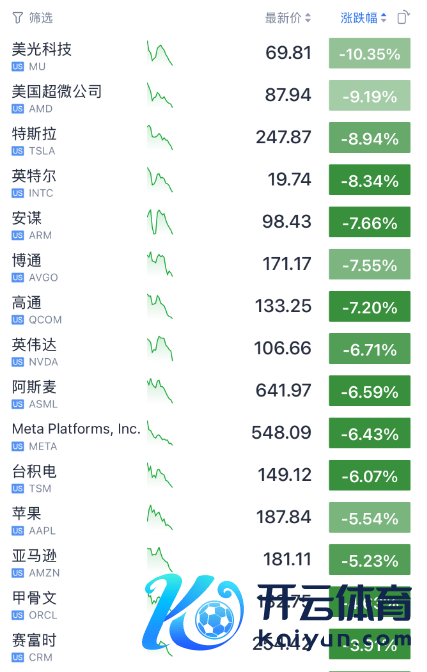Viewport: 427px width, 672px height.
Task: Sort by 最新价 column arrows
Action: (308, 18)
